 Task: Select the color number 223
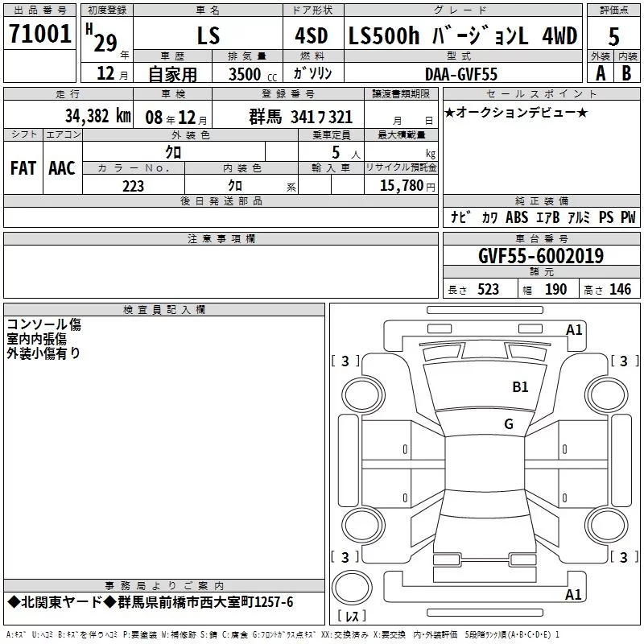133,186
